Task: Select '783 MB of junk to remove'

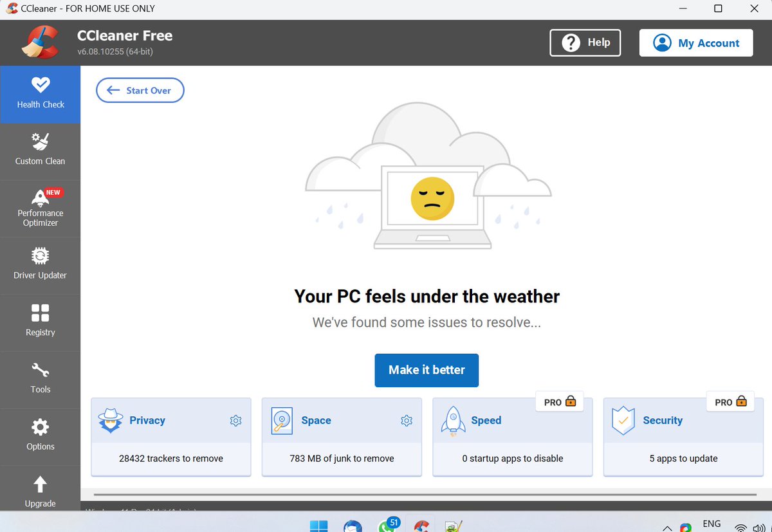Action: pyautogui.click(x=342, y=459)
